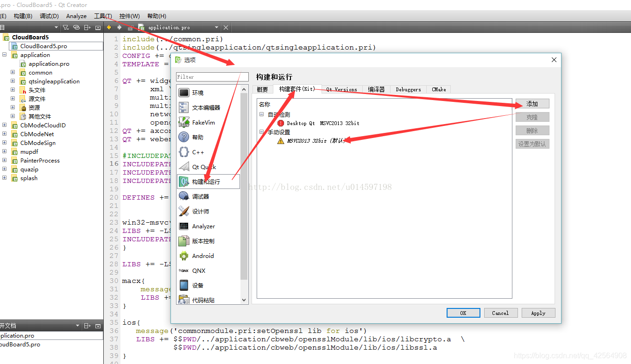The image size is (631, 364).
Task: Expand the 头文件 node
Action: click(13, 90)
